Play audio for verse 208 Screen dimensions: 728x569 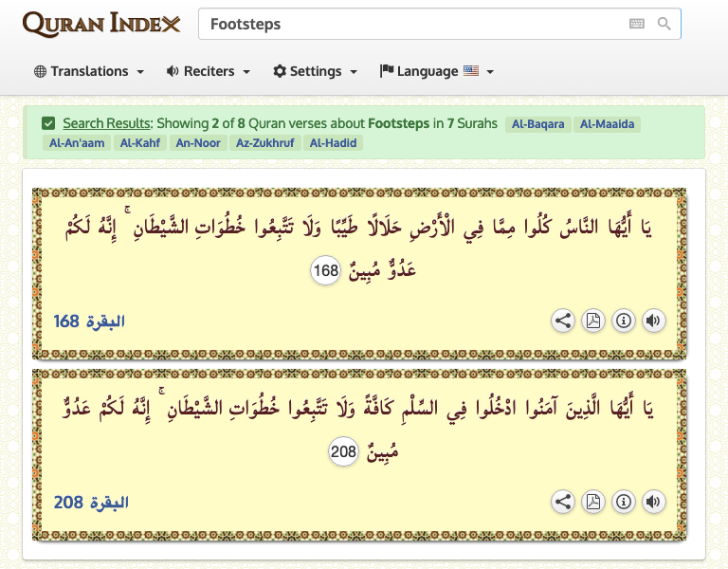coord(653,502)
